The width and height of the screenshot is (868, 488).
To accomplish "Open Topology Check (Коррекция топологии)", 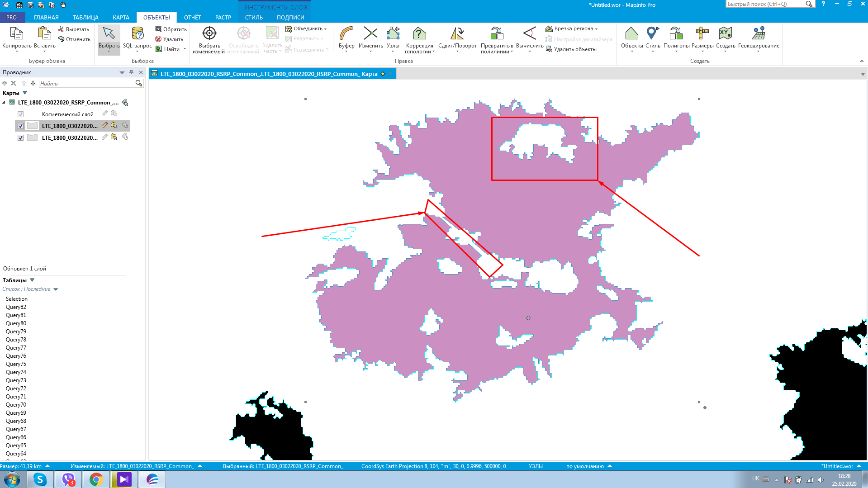I will click(419, 33).
